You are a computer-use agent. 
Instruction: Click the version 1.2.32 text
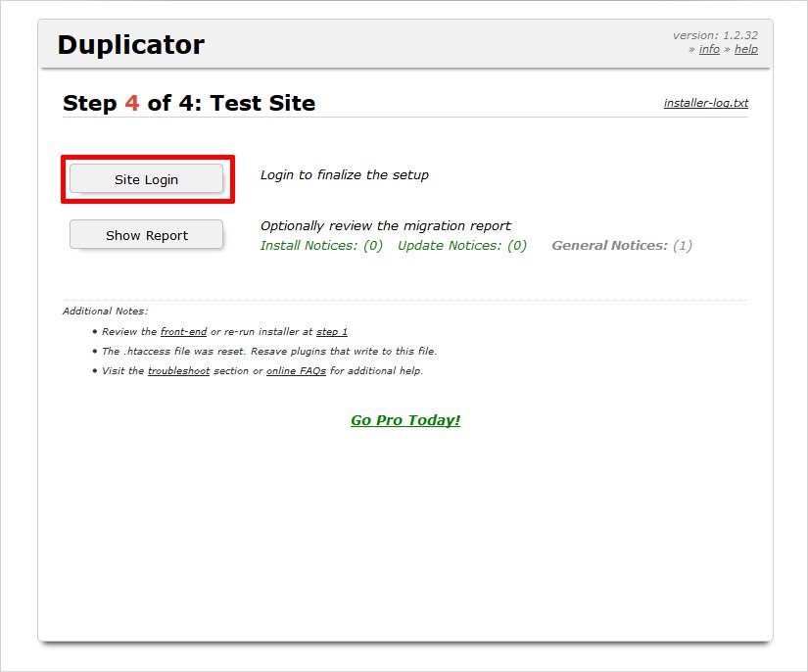pyautogui.click(x=714, y=35)
